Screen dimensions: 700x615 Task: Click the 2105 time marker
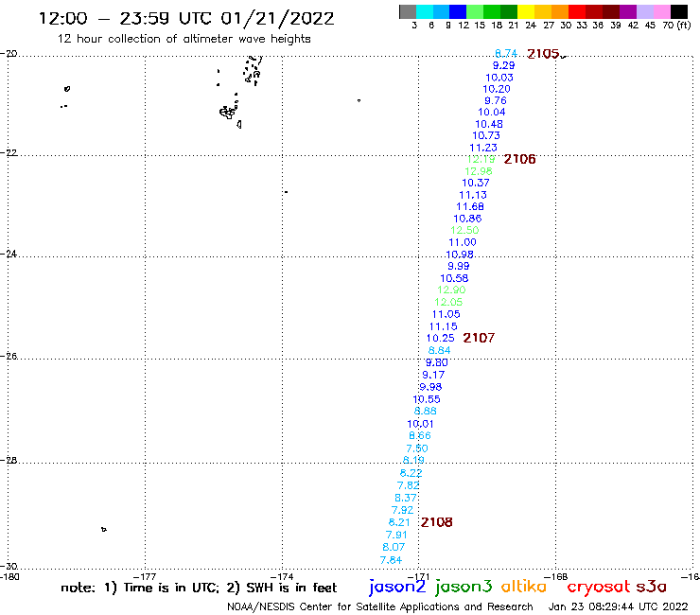[543, 54]
